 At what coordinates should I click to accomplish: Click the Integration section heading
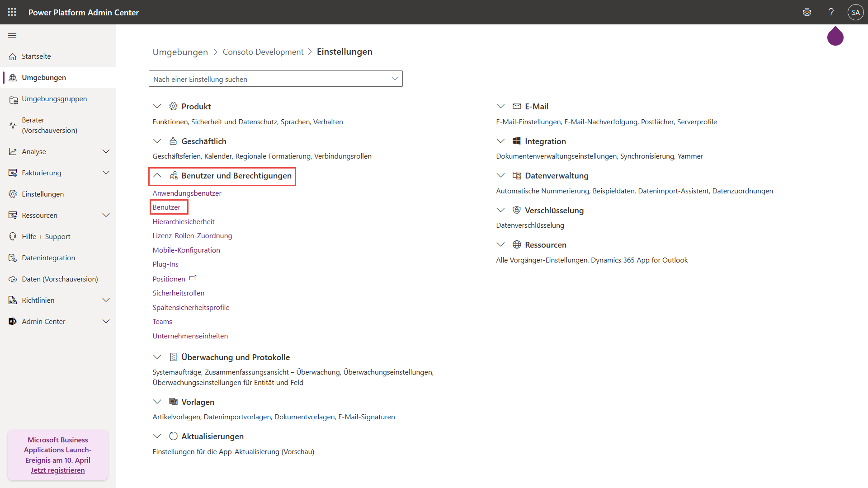click(x=545, y=141)
